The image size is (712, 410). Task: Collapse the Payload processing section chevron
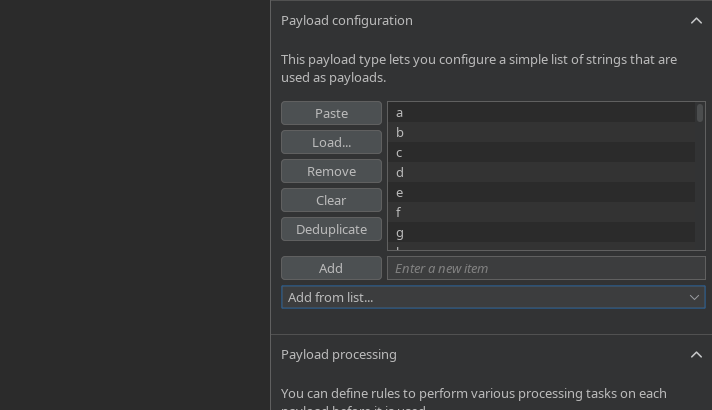tap(696, 355)
